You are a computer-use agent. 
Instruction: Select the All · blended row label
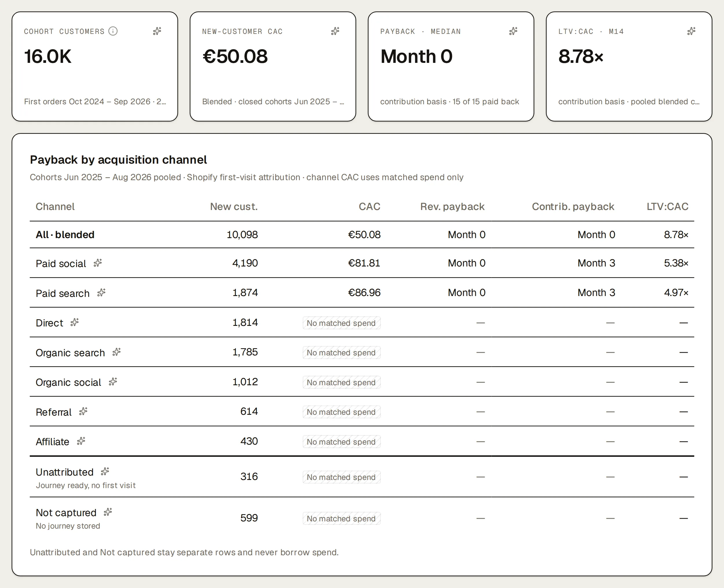click(x=65, y=235)
